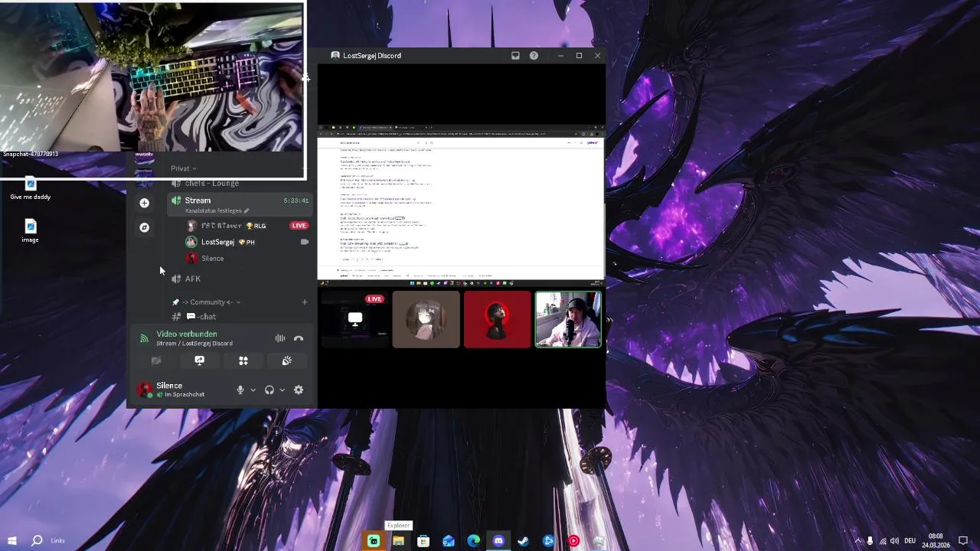Screen dimensions: 980x551
Task: Open the network icon in system tray
Action: click(883, 541)
